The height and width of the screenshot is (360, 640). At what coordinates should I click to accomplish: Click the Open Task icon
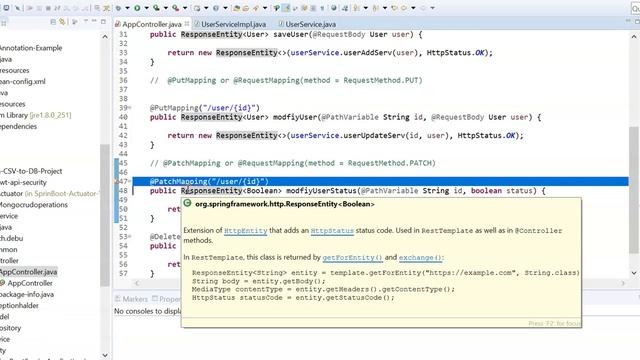246,8
